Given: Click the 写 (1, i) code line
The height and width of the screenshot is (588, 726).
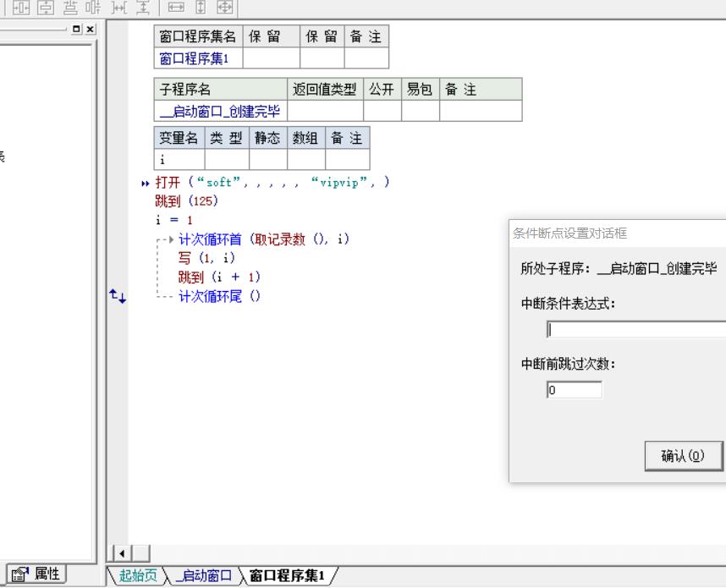Looking at the screenshot, I should coord(206,258).
